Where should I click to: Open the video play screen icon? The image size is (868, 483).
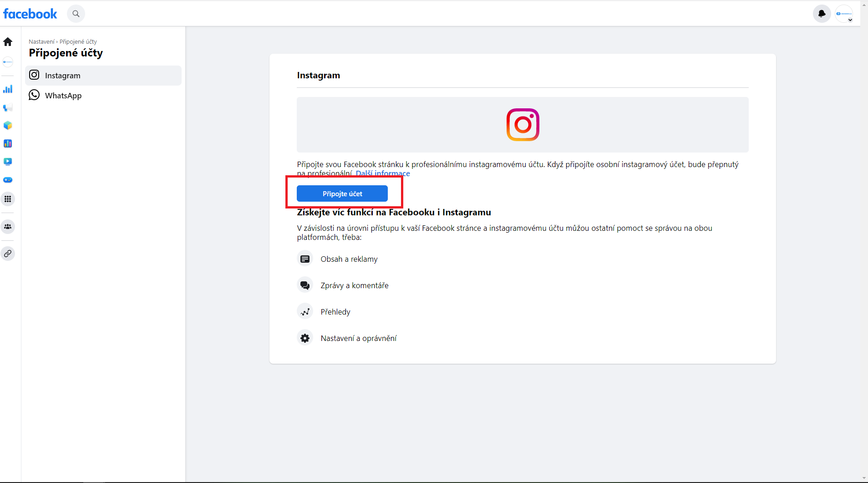(8, 162)
